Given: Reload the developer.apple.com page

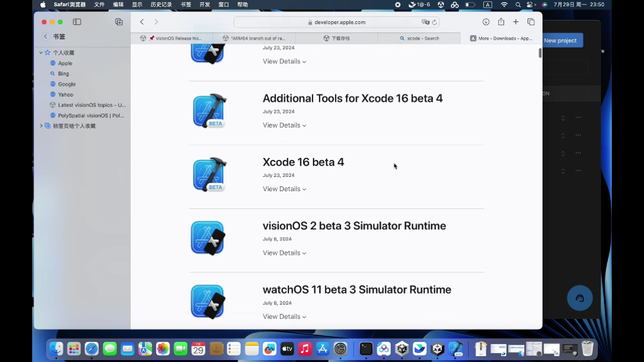Looking at the screenshot, I should pos(434,22).
